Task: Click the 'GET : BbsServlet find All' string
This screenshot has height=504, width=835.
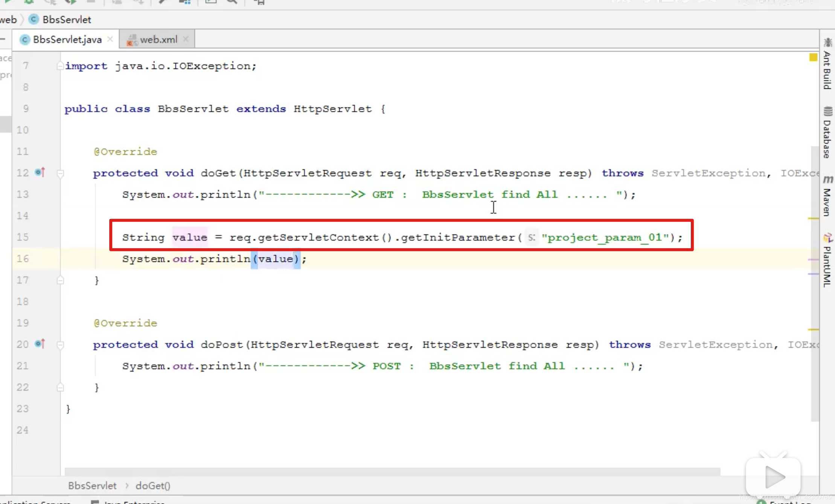Action: (x=440, y=194)
